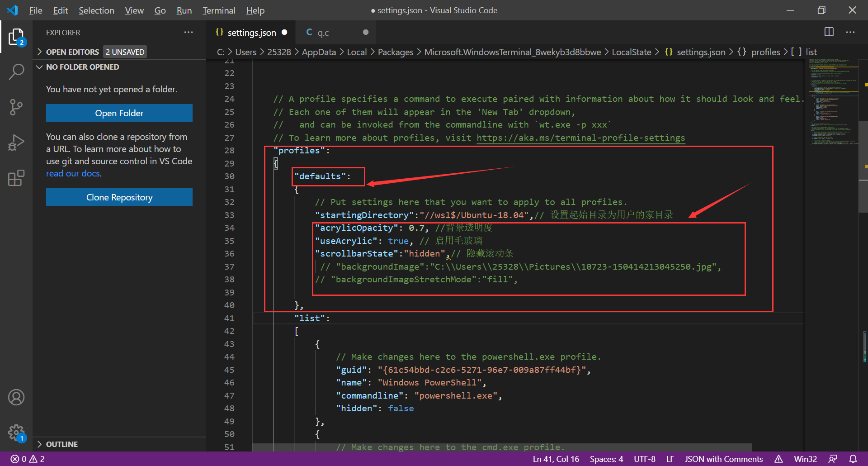Open the View menu
The image size is (868, 466).
pos(134,10)
